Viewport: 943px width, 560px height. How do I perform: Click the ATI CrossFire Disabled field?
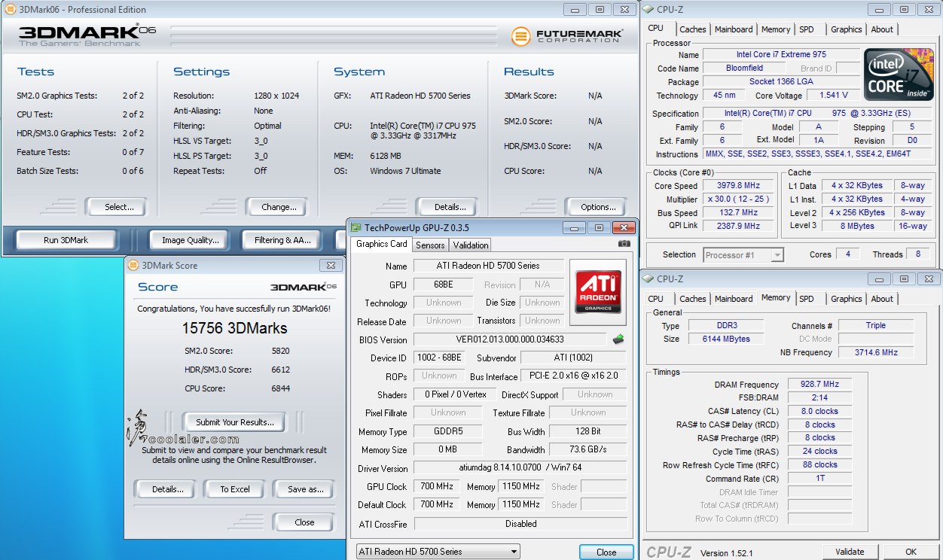[x=520, y=524]
